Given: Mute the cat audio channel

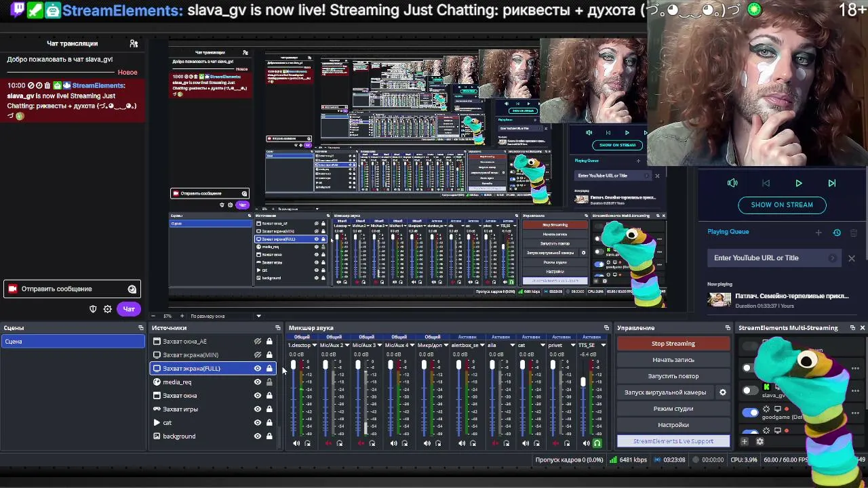Looking at the screenshot, I should (x=526, y=443).
